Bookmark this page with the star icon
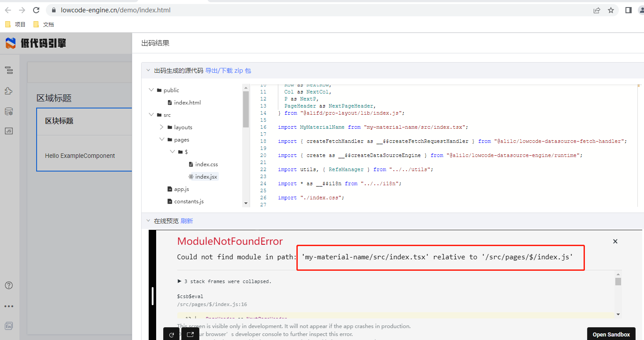Screen dimensions: 644x340 click(x=611, y=10)
